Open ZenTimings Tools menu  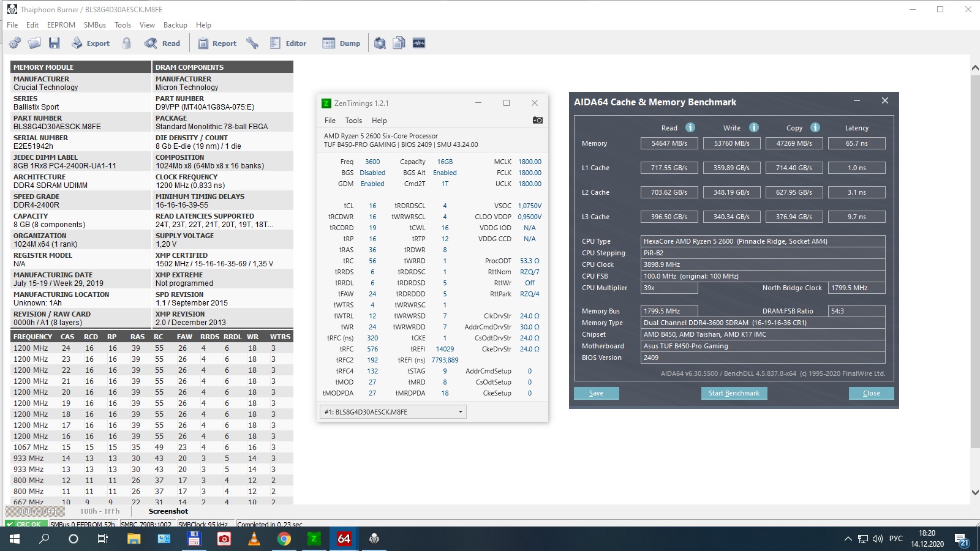353,121
